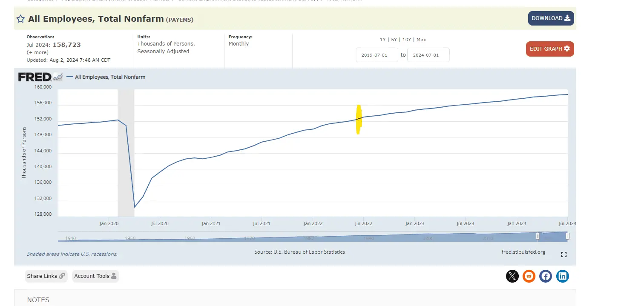Expand the (+ more) observations

coord(37,52)
